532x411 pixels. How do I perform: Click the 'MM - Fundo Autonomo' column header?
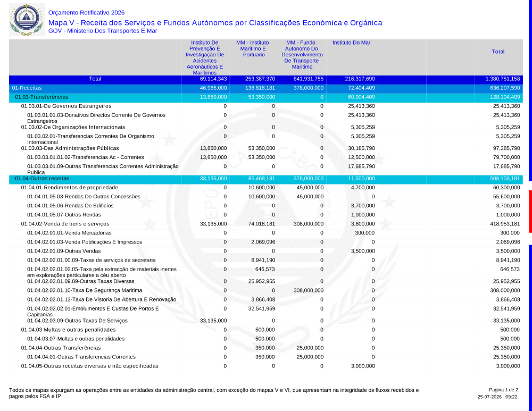302,55
